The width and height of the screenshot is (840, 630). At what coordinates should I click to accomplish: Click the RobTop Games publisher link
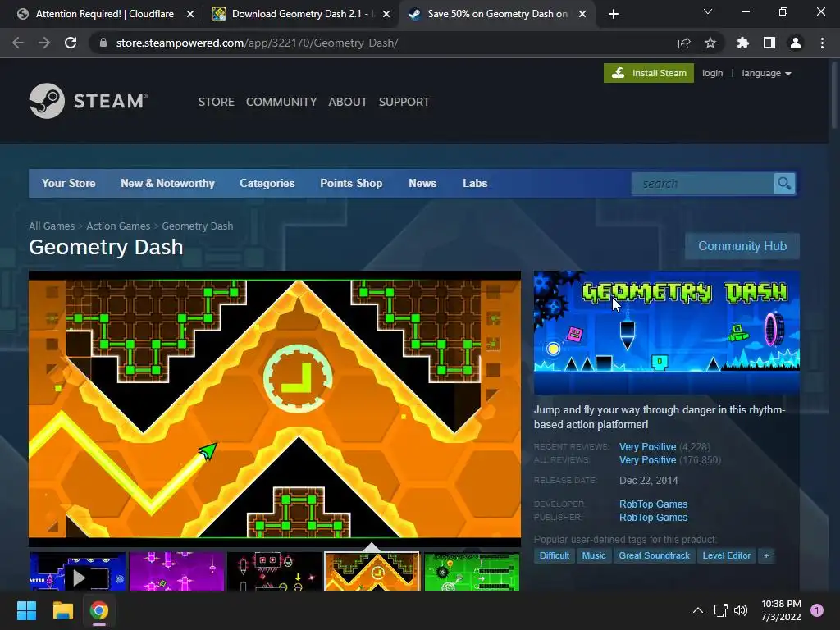pos(654,518)
